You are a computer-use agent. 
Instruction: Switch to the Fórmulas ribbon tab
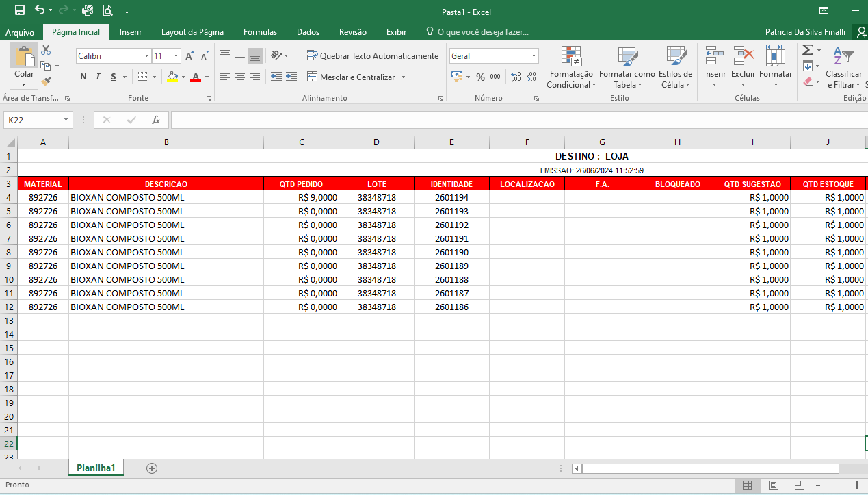coord(260,32)
